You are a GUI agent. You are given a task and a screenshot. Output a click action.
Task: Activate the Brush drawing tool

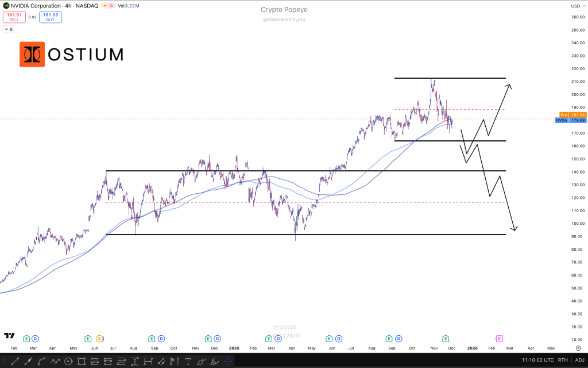click(x=202, y=362)
